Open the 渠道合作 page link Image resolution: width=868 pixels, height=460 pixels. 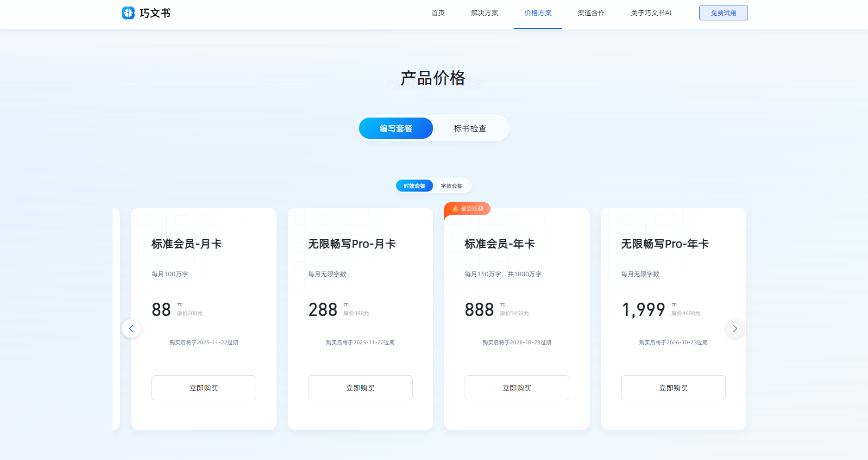coord(591,13)
